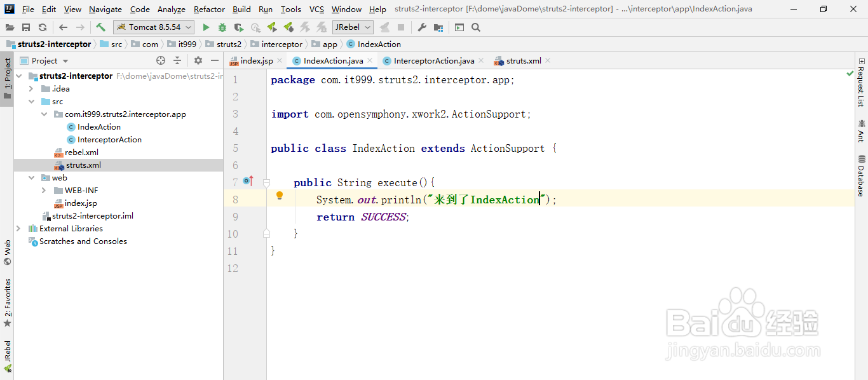Image resolution: width=868 pixels, height=380 pixels.
Task: Expand the .idea folder
Action: click(x=31, y=89)
